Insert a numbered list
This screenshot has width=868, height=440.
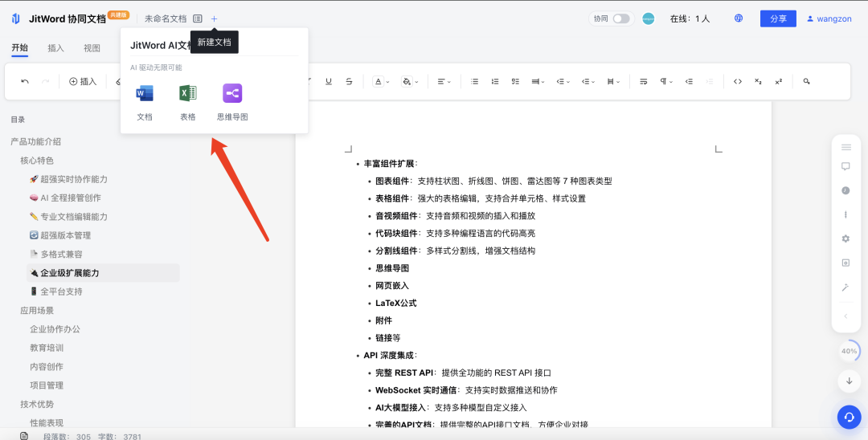pos(495,81)
